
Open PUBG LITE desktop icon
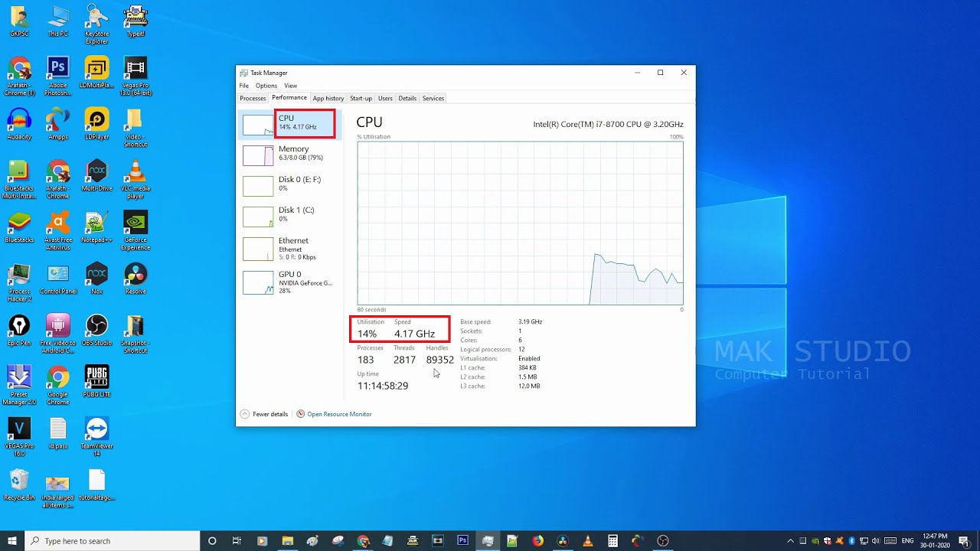pos(96,381)
